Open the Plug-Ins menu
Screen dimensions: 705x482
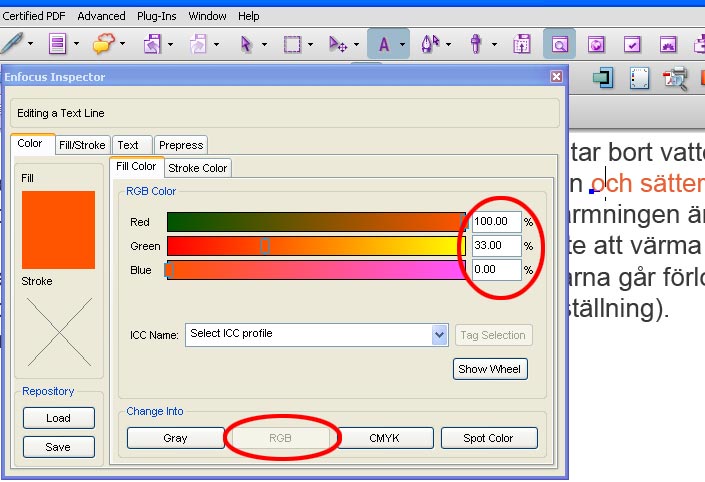[156, 16]
